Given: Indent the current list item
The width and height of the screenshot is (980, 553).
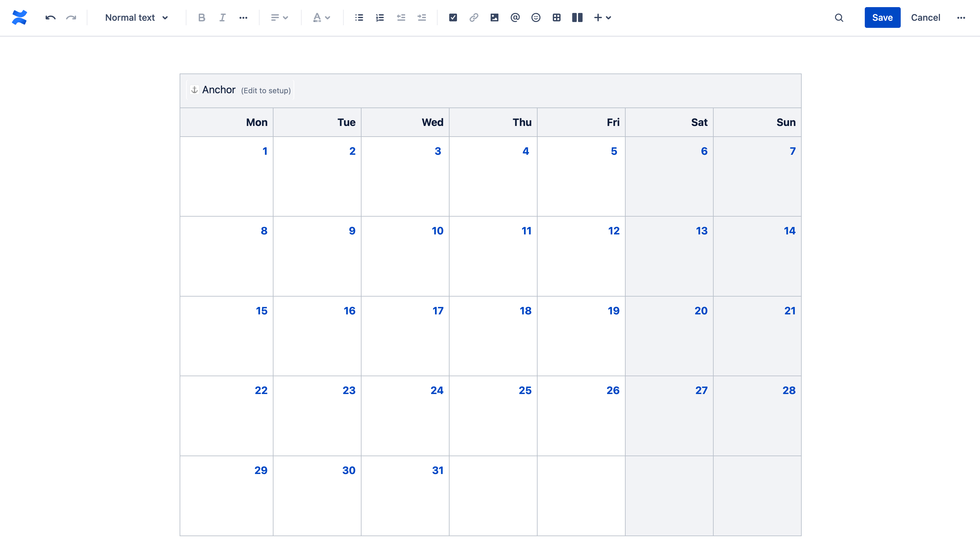Looking at the screenshot, I should click(x=421, y=17).
